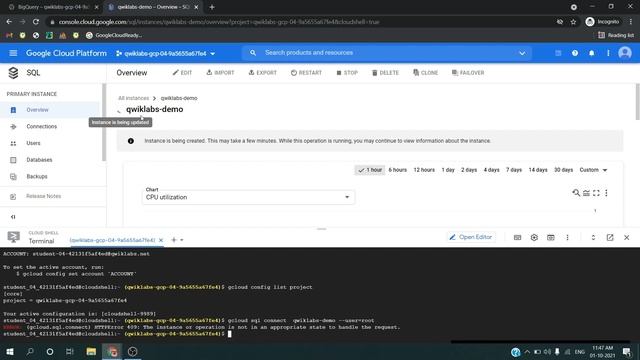Open Cloud Shell in new window
640x360 pixels.
click(x=610, y=238)
